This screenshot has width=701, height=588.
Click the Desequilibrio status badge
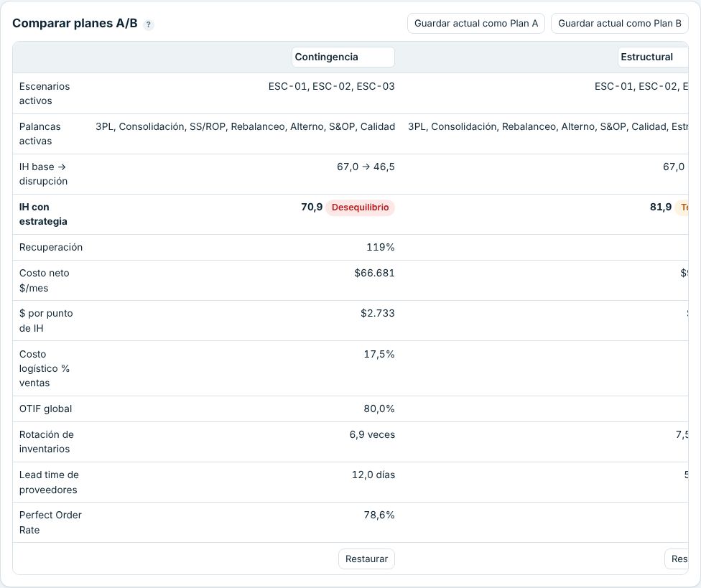pyautogui.click(x=360, y=207)
